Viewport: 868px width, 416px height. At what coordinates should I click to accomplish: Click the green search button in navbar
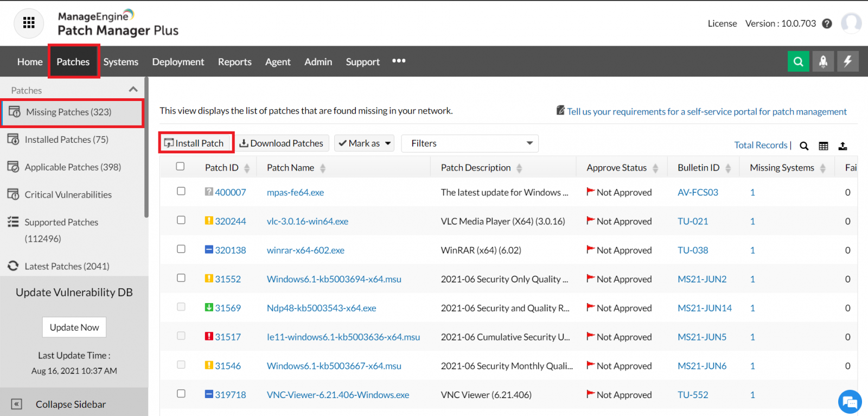(x=798, y=61)
